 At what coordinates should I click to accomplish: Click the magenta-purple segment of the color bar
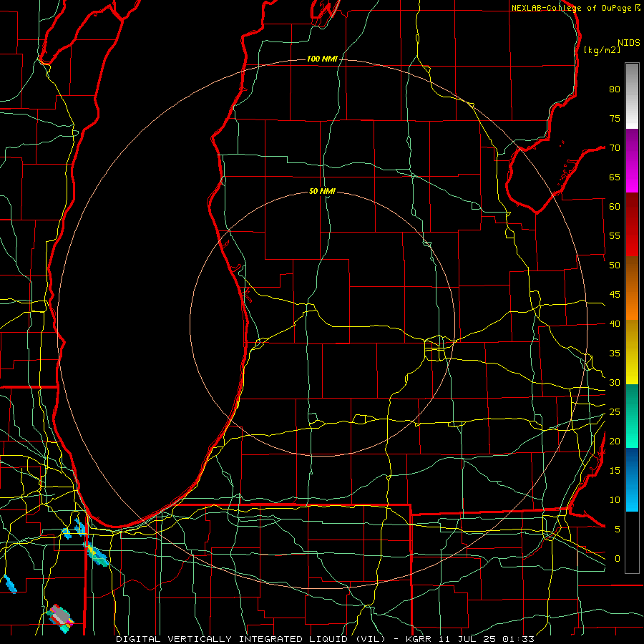[x=632, y=161]
